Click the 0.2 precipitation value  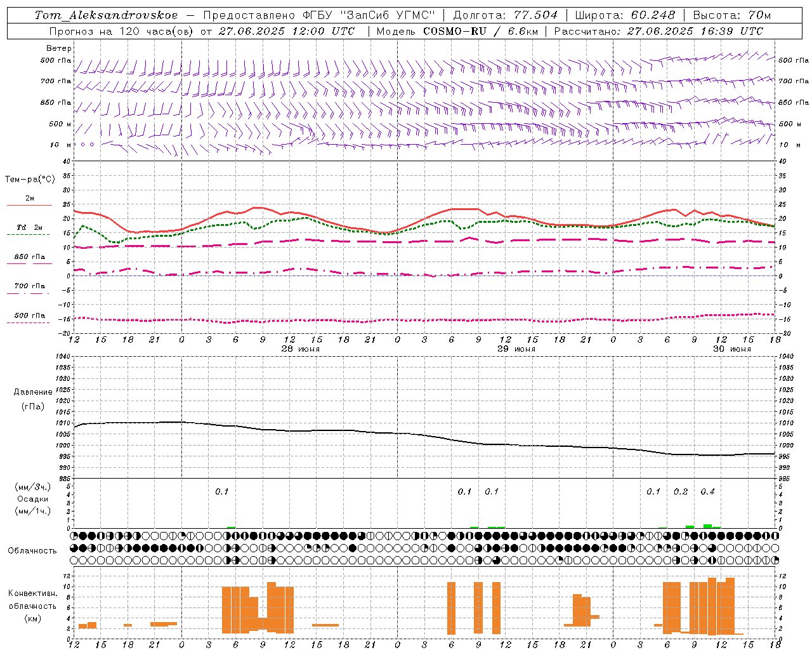click(x=681, y=491)
